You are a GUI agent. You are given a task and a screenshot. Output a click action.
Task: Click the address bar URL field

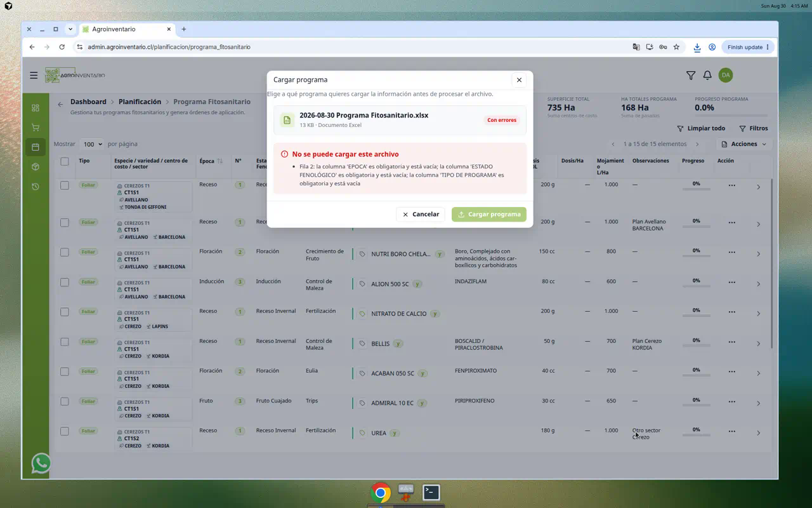point(355,47)
